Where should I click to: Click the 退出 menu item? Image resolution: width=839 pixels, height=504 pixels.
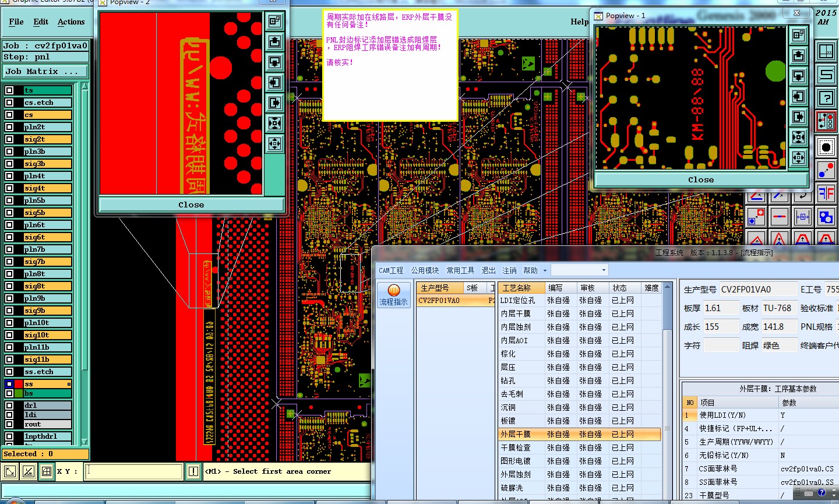(488, 270)
